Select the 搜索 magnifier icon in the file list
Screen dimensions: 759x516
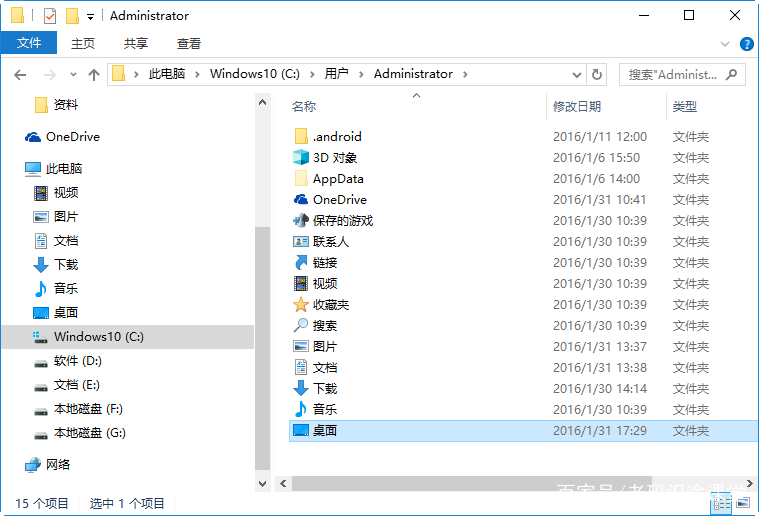(x=301, y=325)
